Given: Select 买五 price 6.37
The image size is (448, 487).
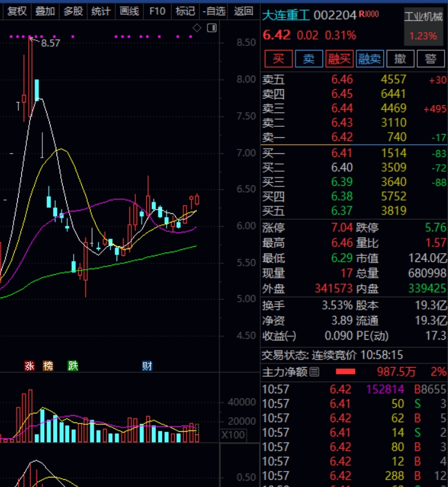Looking at the screenshot, I should [342, 211].
